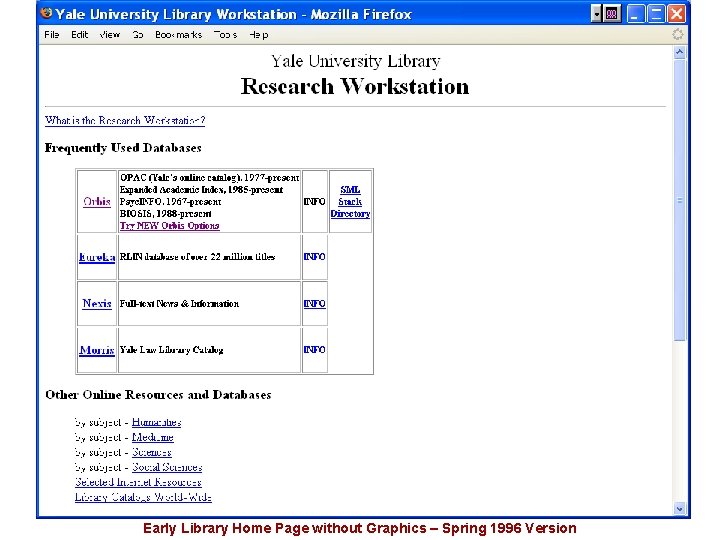This screenshot has height=540, width=720.
Task: Open the Eureka database link
Action: pos(97,257)
